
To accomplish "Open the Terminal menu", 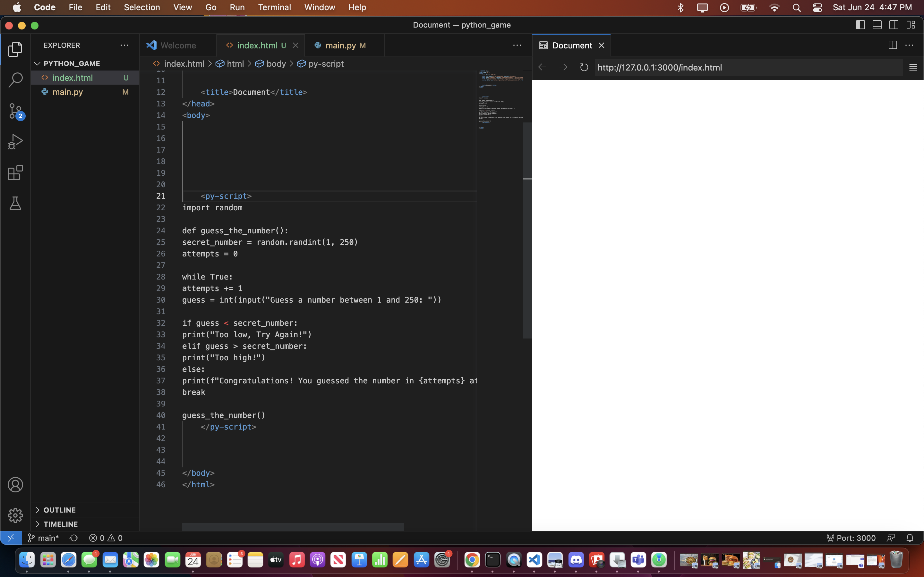I will (274, 7).
